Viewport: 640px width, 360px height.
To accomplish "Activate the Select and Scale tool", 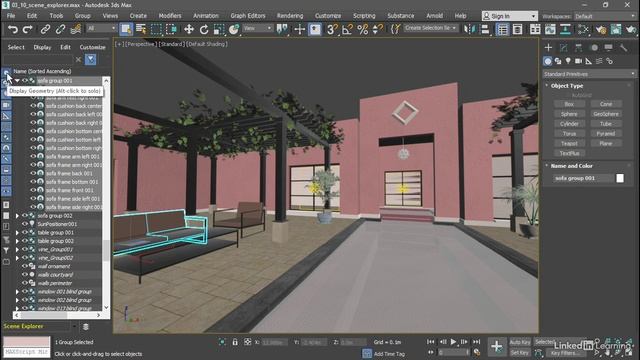I will coord(219,29).
